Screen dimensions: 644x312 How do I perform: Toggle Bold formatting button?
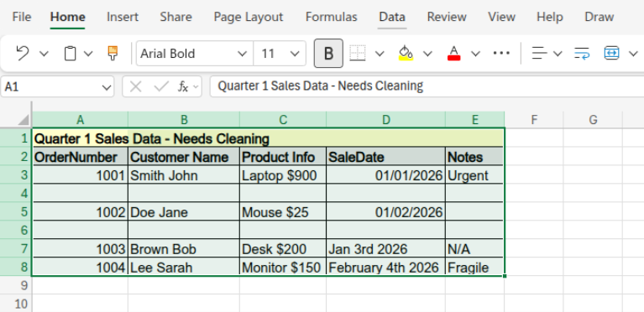point(328,54)
